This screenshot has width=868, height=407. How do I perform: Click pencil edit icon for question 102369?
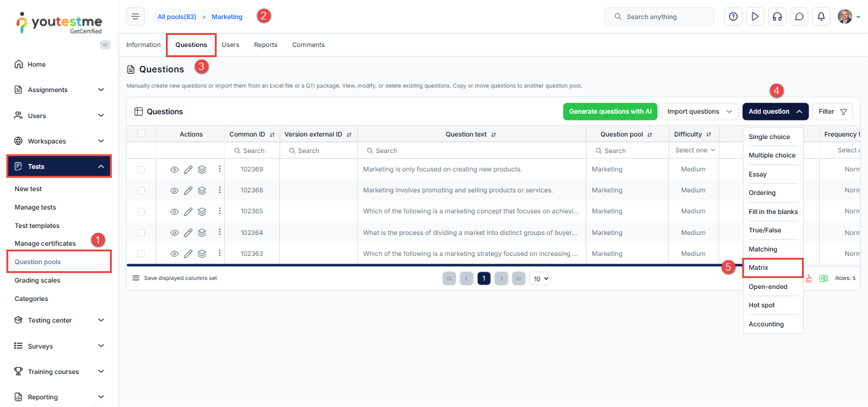tap(188, 170)
